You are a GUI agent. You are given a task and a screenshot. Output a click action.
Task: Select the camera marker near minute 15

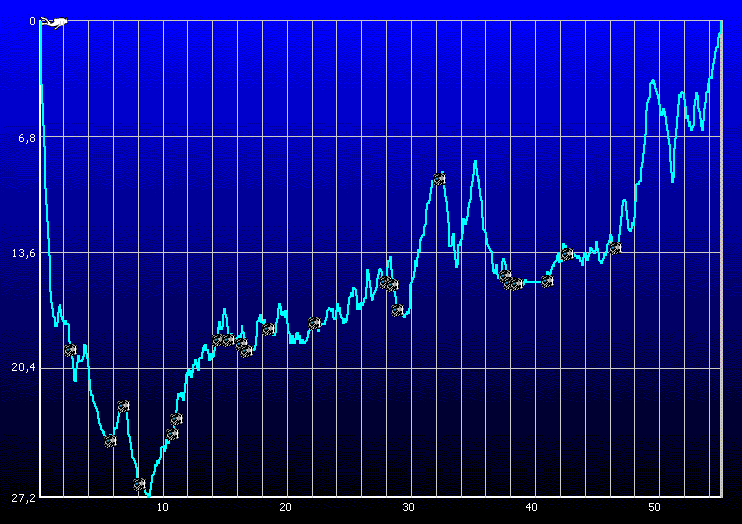click(x=229, y=340)
